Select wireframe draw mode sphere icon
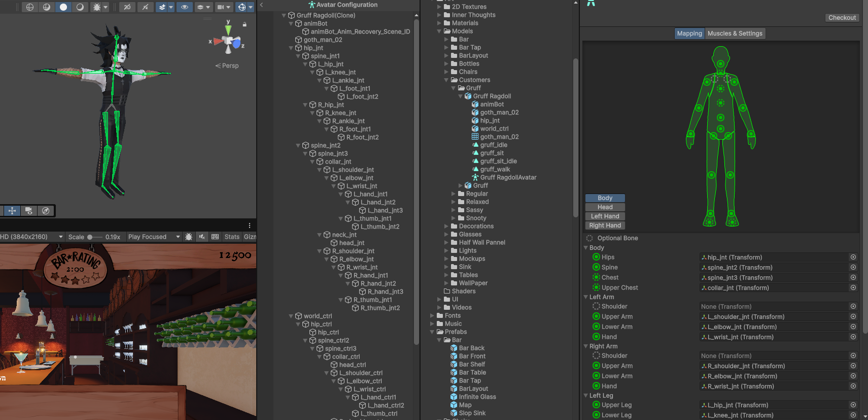 pyautogui.click(x=30, y=7)
